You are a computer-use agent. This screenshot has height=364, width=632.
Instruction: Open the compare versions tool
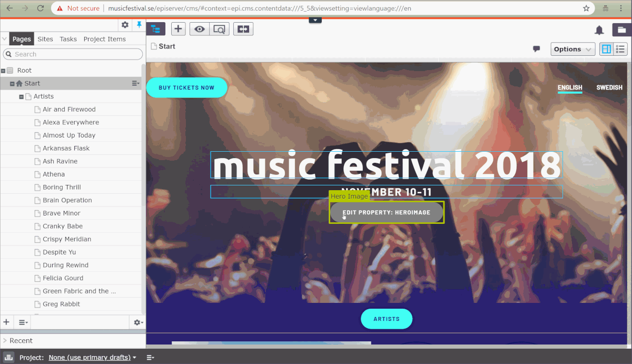(x=243, y=29)
